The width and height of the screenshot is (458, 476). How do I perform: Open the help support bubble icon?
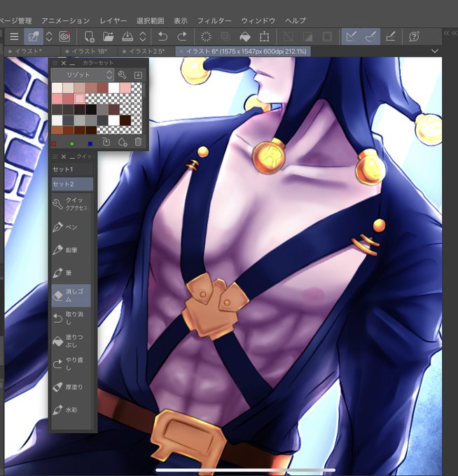coord(414,36)
